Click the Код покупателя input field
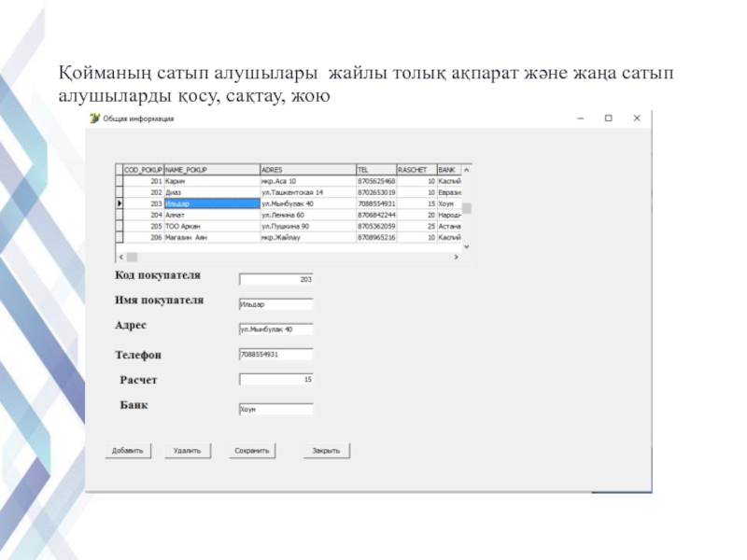This screenshot has width=747, height=560. coord(276,279)
